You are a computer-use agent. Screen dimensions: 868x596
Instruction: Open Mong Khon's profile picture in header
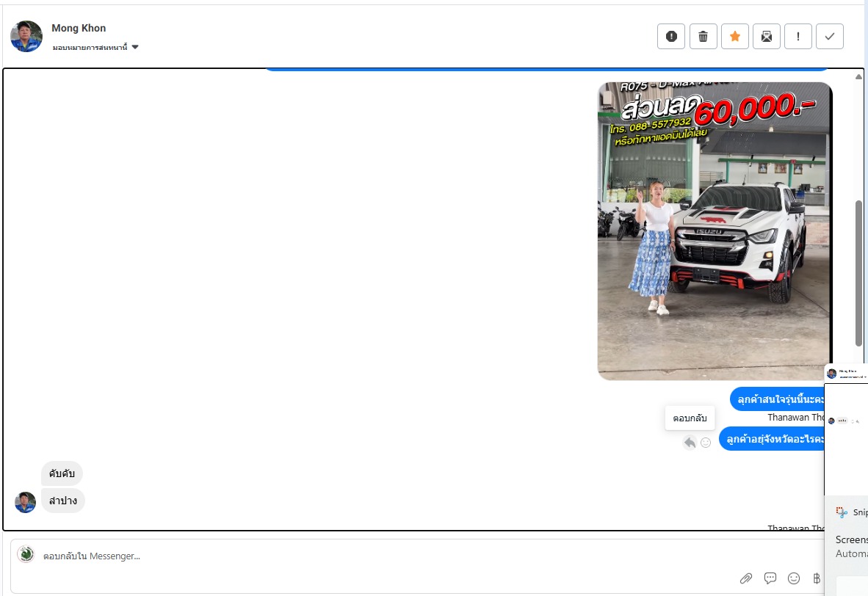click(x=26, y=36)
